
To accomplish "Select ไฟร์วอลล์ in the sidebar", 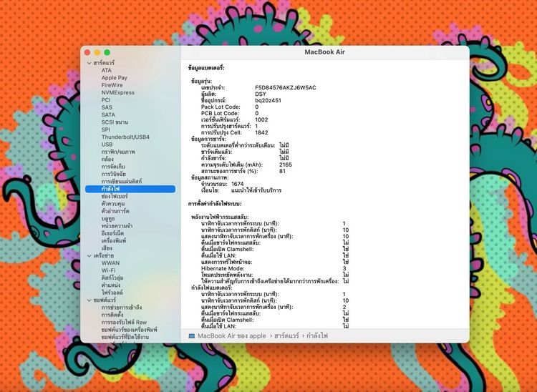I will pos(112,293).
